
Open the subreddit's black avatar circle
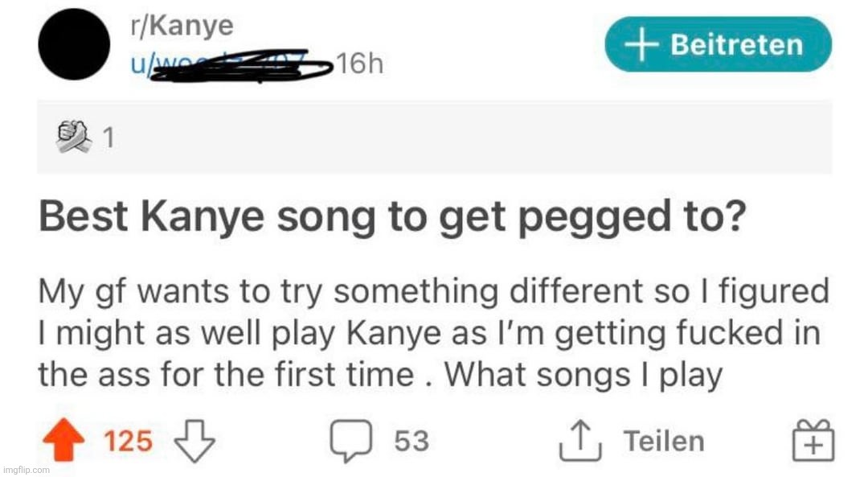(x=74, y=44)
